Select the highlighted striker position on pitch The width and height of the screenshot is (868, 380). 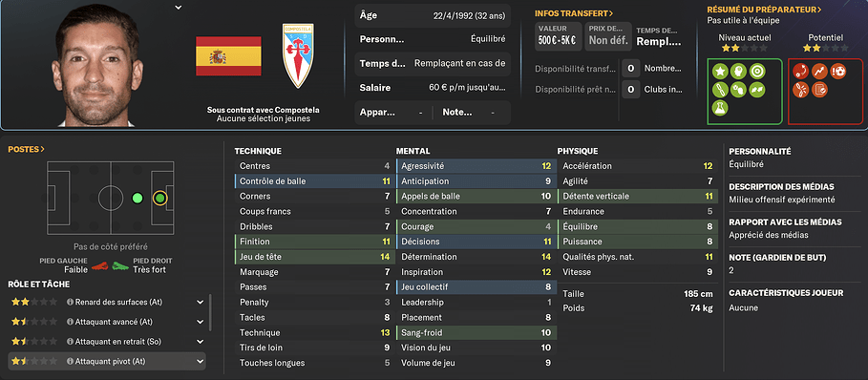[x=159, y=198]
